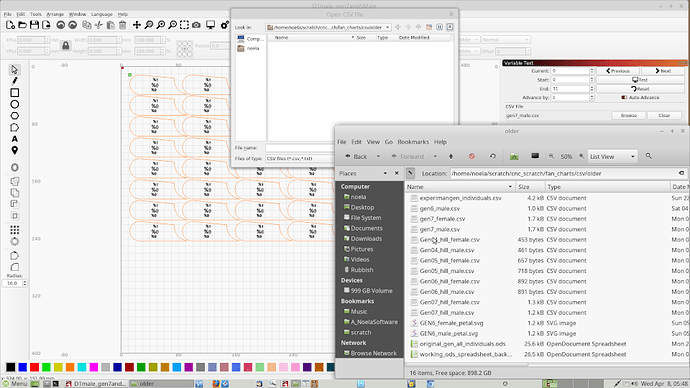Open the Arrange menu in main window
The width and height of the screenshot is (690, 388).
click(55, 14)
